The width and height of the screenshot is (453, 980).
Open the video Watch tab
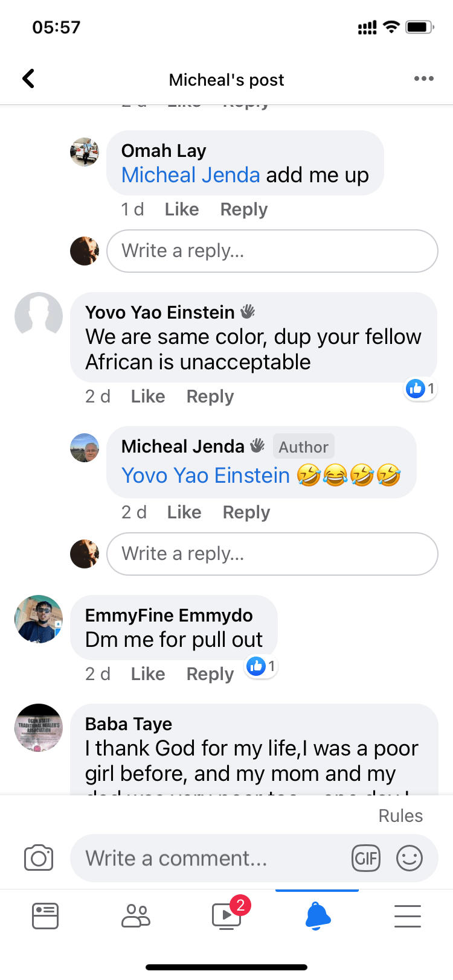(x=227, y=916)
